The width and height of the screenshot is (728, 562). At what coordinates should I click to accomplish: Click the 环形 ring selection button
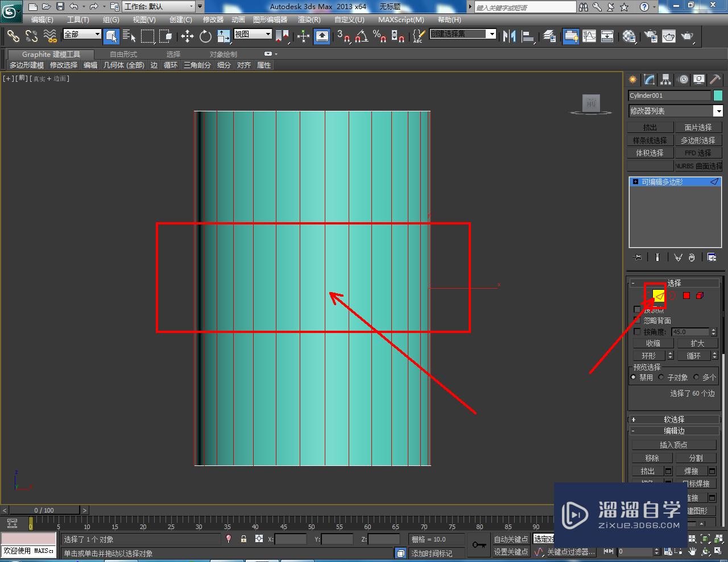click(649, 356)
